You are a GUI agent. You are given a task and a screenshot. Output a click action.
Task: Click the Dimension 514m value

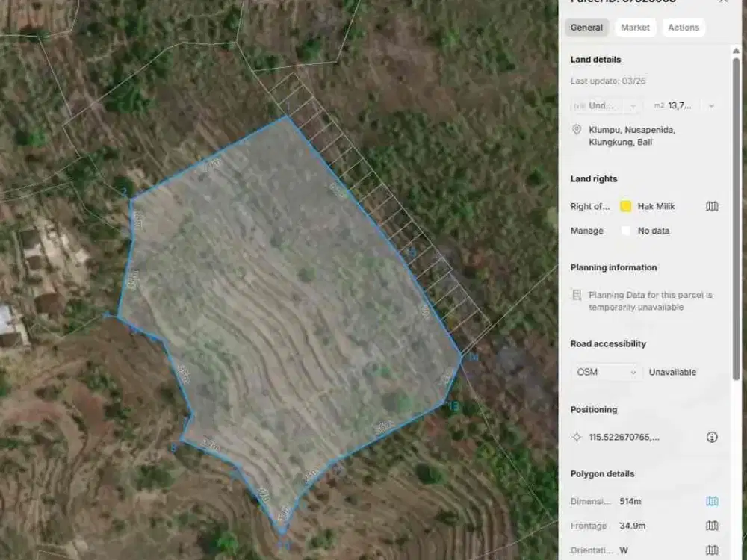tap(630, 501)
